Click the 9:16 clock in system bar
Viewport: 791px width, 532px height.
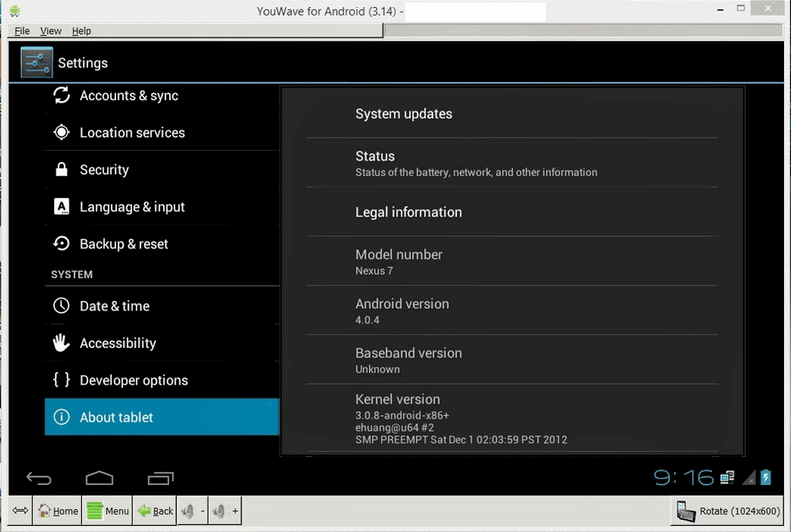click(x=684, y=477)
